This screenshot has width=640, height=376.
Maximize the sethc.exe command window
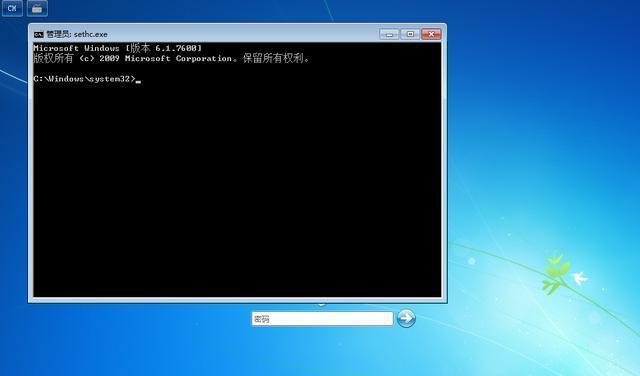410,34
